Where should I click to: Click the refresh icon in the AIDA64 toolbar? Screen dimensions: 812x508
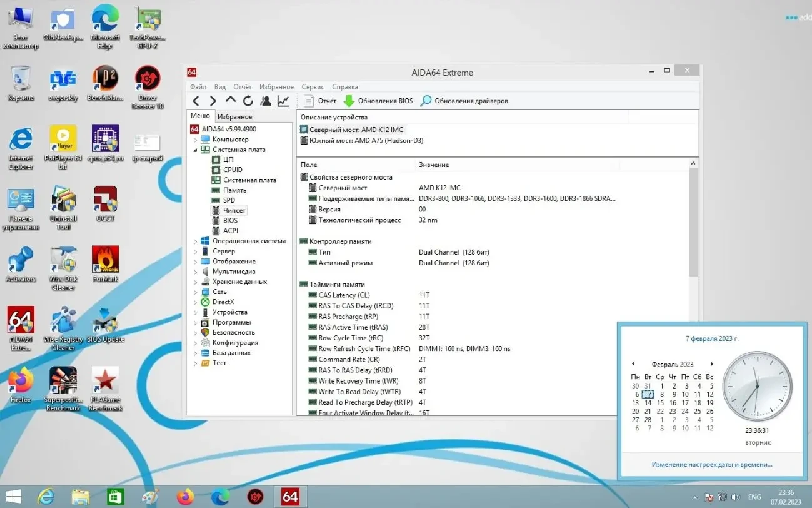(x=248, y=100)
